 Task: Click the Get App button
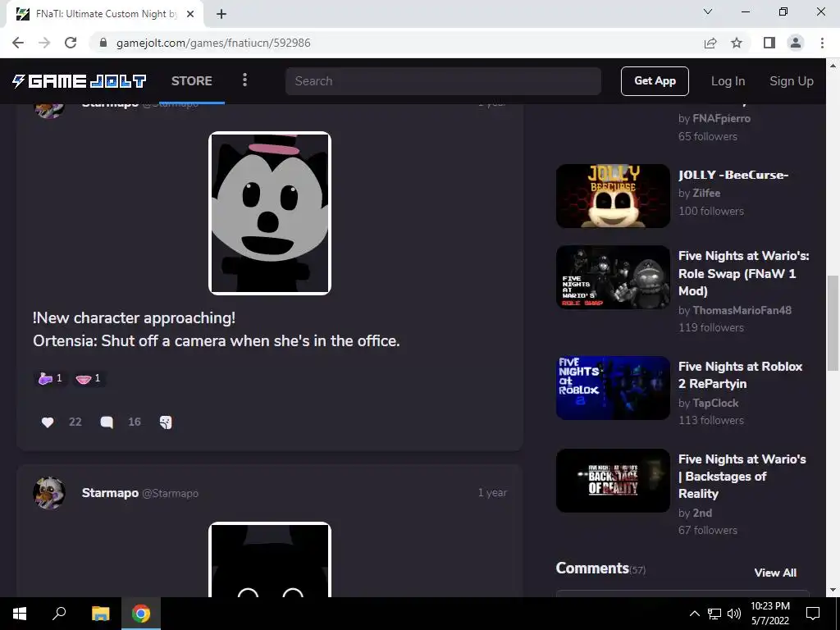click(x=655, y=81)
